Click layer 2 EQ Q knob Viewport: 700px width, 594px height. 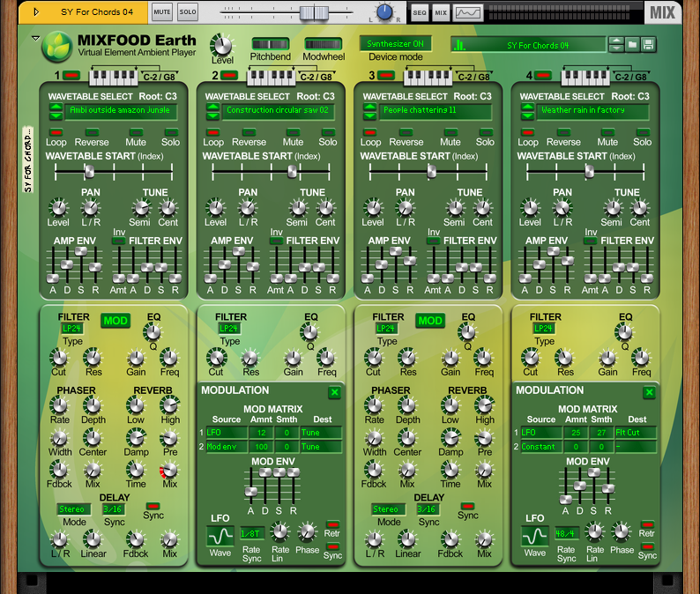309,332
